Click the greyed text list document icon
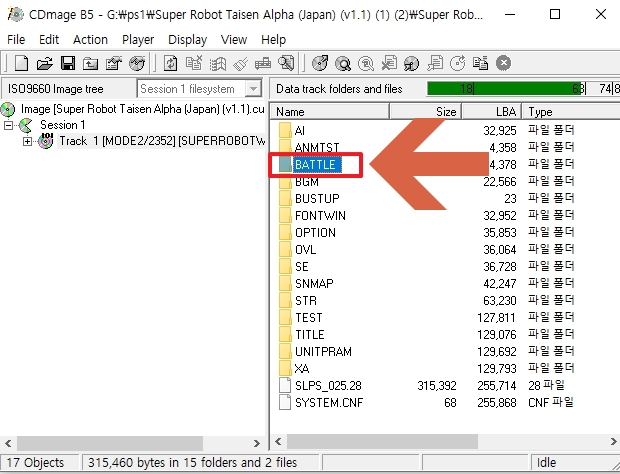The width and height of the screenshot is (620, 474). pyautogui.click(x=435, y=63)
